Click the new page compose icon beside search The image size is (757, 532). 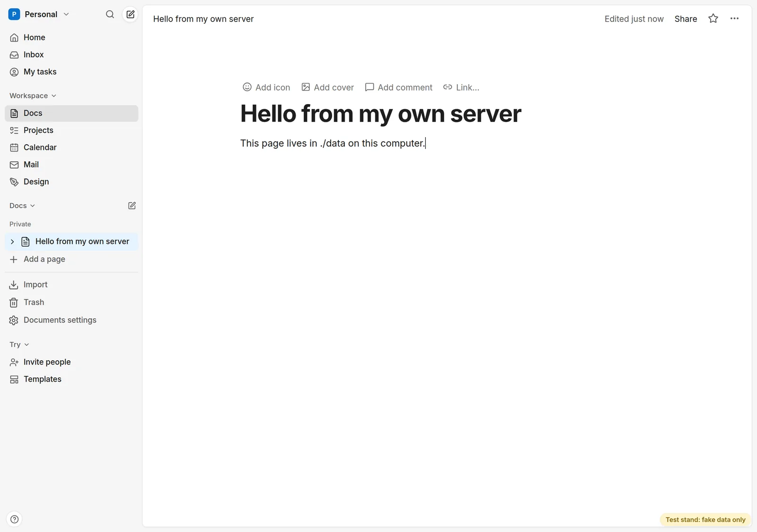coord(130,14)
